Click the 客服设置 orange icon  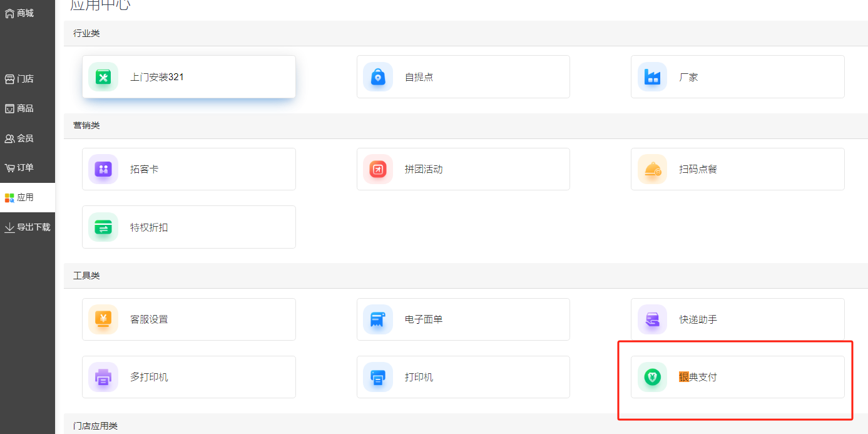(103, 319)
